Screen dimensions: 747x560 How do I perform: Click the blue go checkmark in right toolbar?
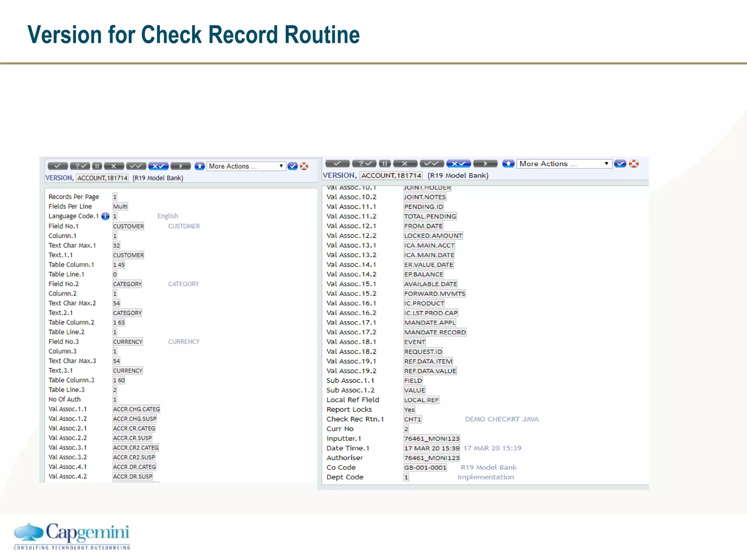pos(620,164)
